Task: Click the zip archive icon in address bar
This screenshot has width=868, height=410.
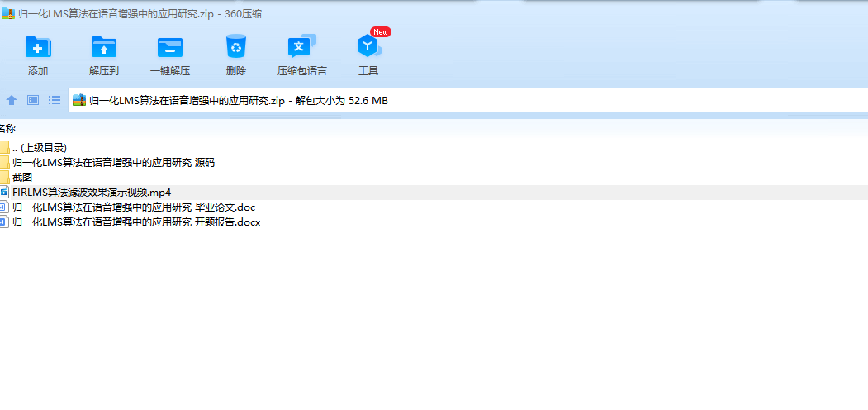Action: tap(79, 100)
